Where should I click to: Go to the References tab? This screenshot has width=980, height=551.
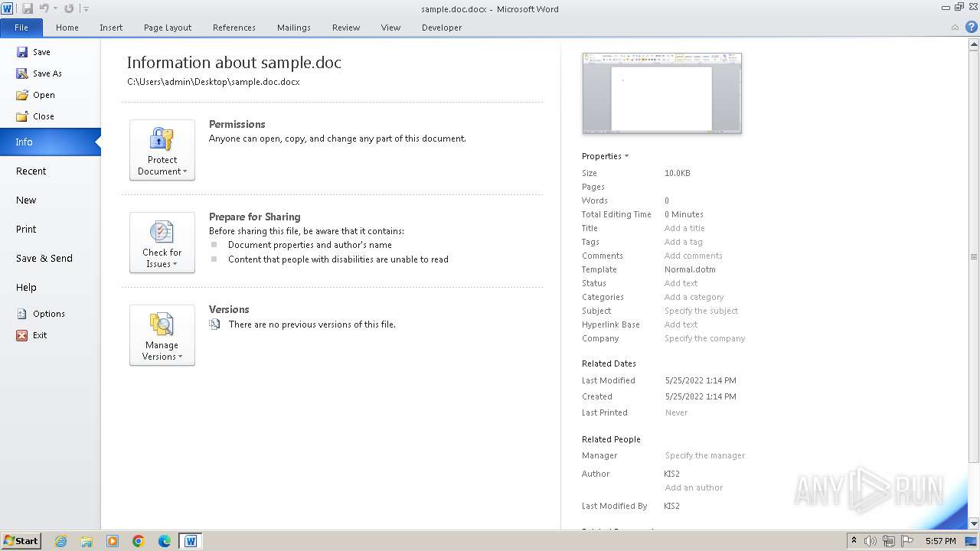point(234,28)
